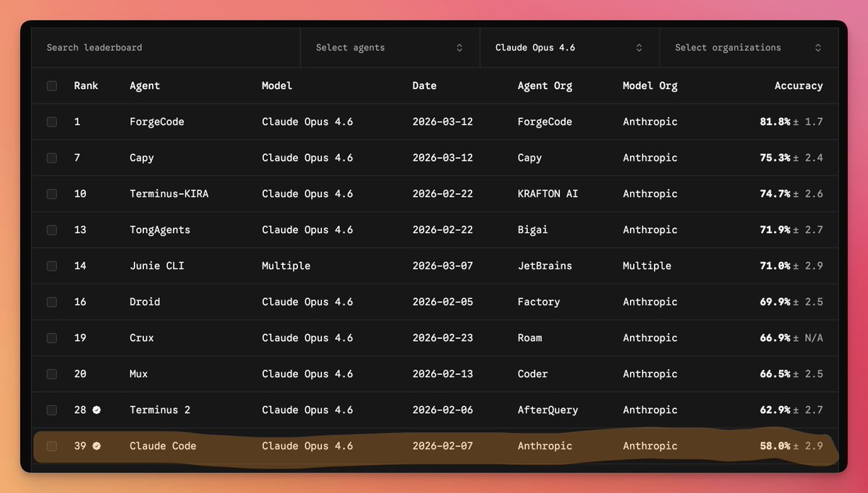Check the ForgeCode row checkbox

point(52,122)
